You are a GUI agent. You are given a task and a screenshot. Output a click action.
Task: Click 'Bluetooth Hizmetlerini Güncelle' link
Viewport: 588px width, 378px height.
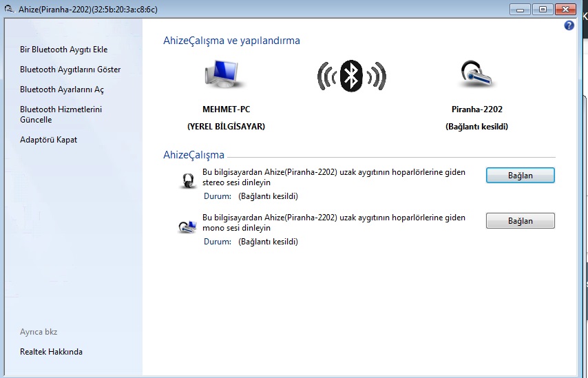tap(61, 114)
